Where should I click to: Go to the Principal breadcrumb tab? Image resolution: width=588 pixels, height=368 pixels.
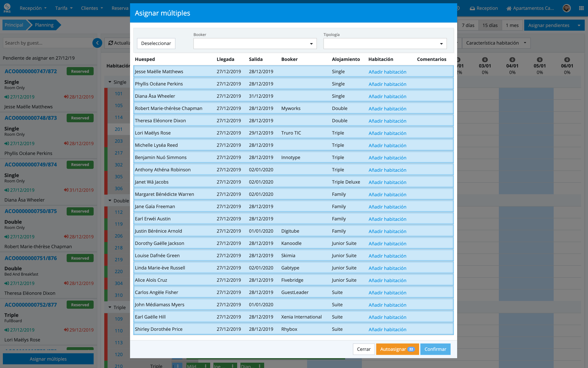point(14,25)
